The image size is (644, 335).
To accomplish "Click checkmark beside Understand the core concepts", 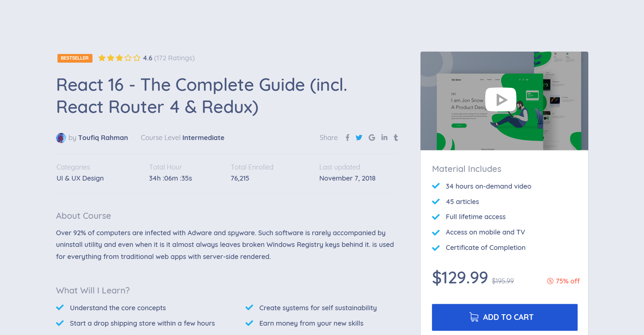I will pos(60,308).
